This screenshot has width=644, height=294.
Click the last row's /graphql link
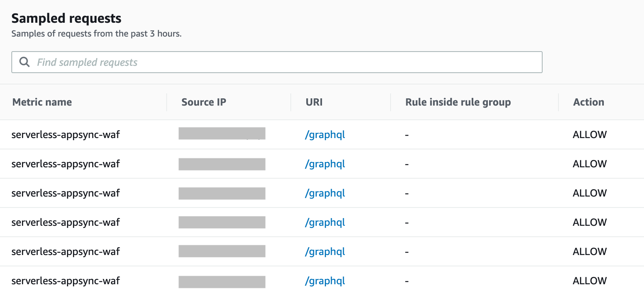click(325, 281)
